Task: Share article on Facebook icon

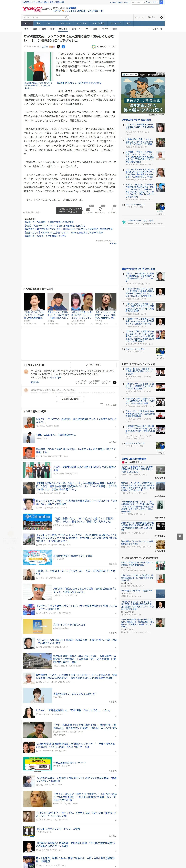Action: click(x=63, y=47)
